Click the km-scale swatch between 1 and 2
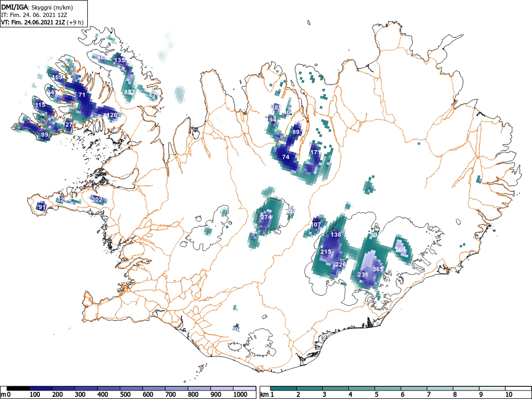Image resolution: width=532 pixels, height=399 pixels. (x=284, y=388)
